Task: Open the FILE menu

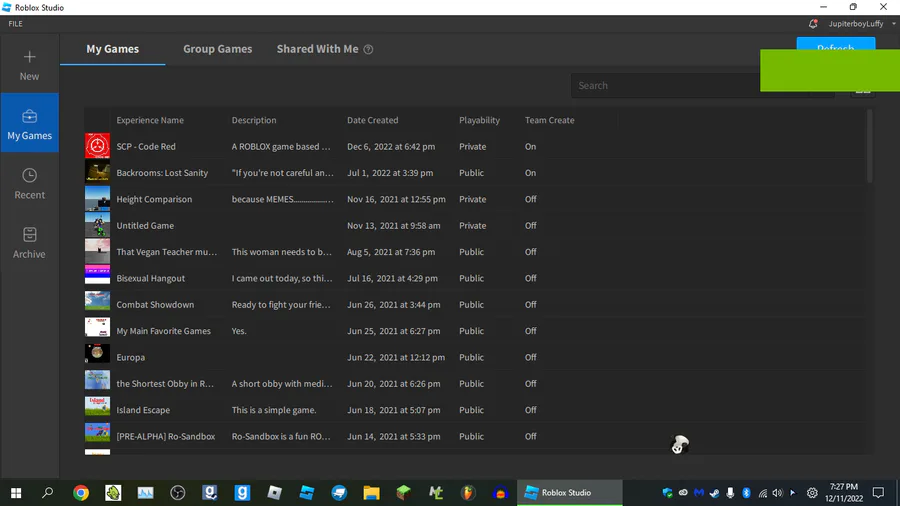Action: 15,24
